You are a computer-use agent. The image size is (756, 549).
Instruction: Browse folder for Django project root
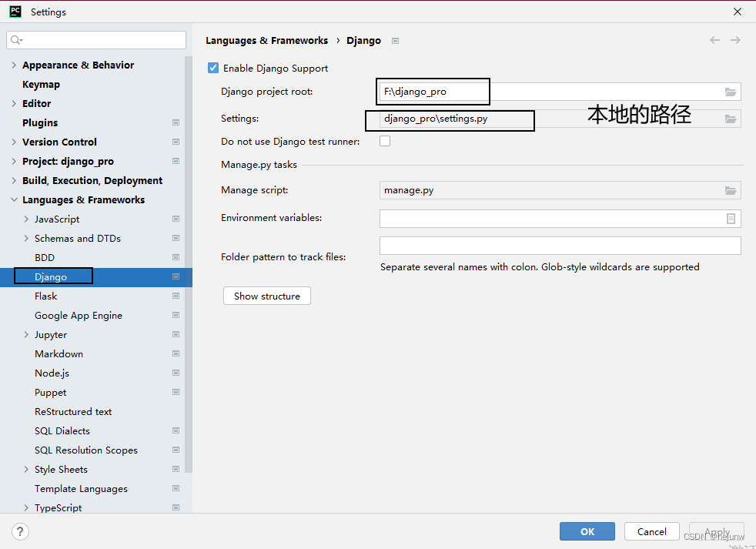point(731,92)
